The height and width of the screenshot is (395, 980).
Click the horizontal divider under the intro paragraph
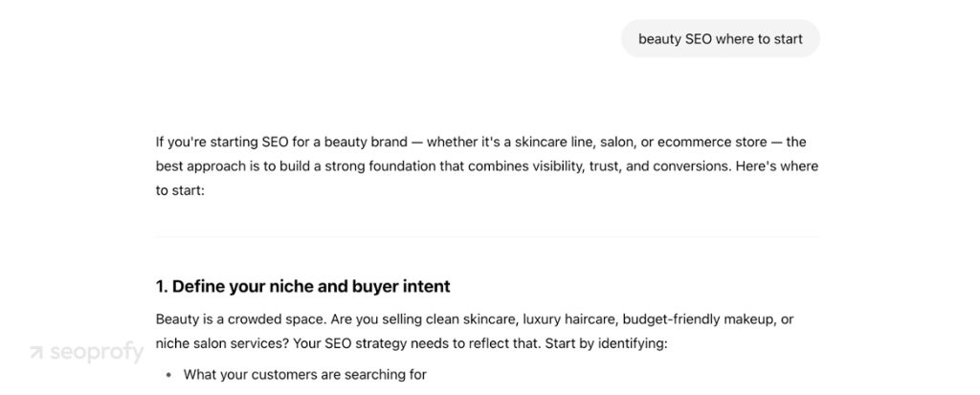(487, 236)
